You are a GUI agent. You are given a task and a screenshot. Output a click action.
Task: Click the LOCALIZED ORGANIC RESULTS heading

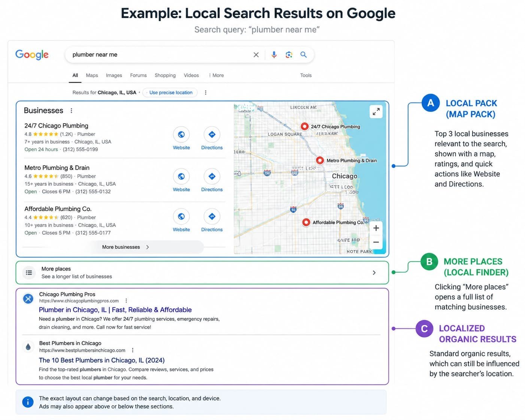coord(477,334)
